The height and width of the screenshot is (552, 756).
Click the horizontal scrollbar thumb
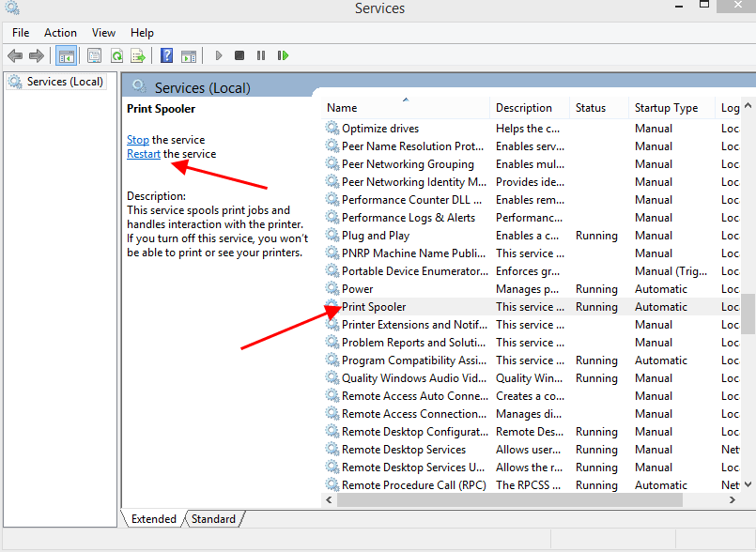click(510, 500)
